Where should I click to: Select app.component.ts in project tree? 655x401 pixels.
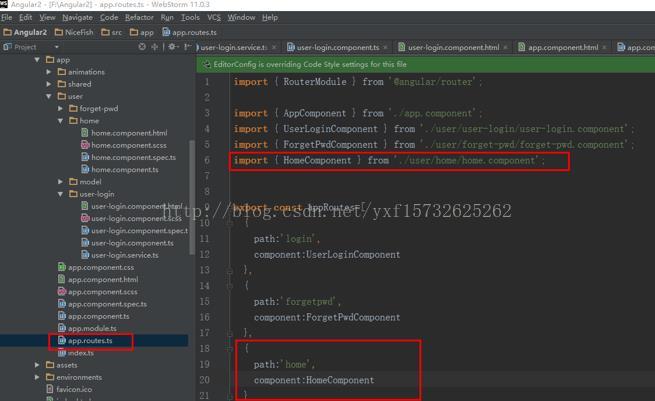click(98, 316)
